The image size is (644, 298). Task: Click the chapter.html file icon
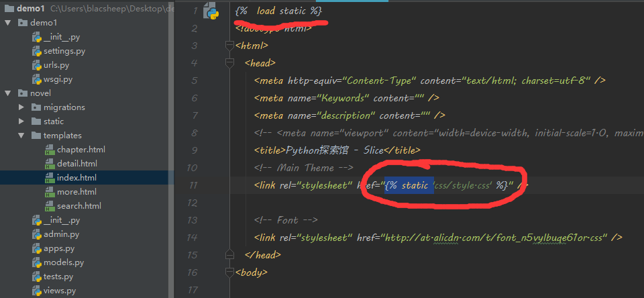(50, 150)
